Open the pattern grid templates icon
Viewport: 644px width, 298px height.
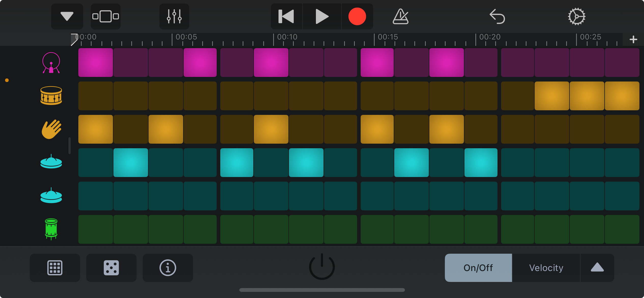[55, 268]
